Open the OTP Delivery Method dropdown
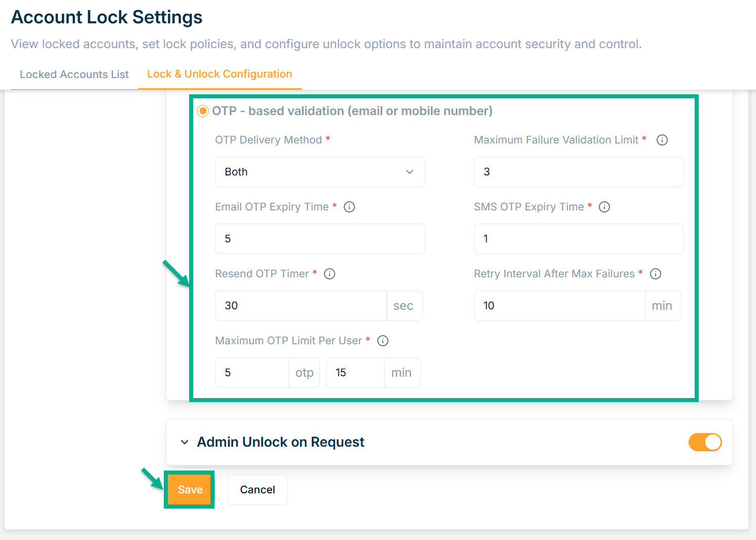 319,172
